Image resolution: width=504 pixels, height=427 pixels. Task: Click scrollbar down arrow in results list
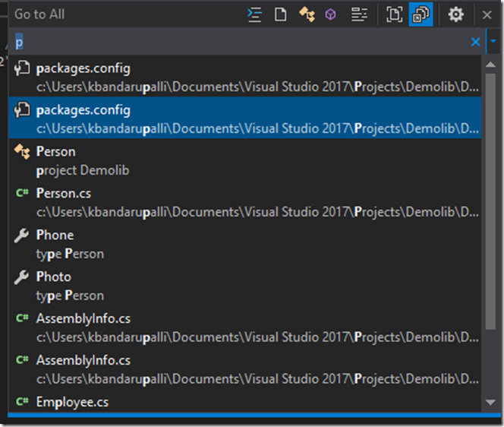[490, 402]
